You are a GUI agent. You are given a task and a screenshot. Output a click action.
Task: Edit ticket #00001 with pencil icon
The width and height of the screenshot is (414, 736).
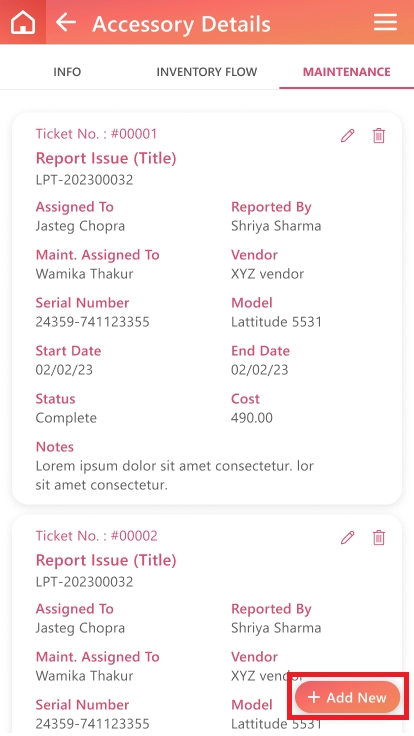pyautogui.click(x=347, y=136)
